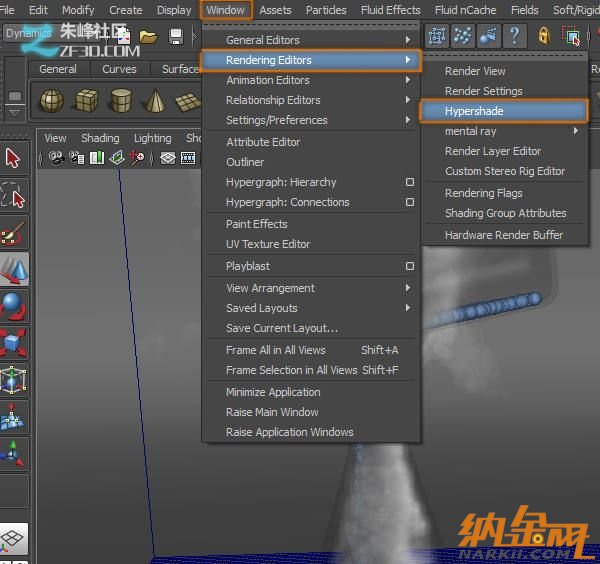Choose Raise Application Windows entry
This screenshot has height=564, width=600.
tap(311, 432)
